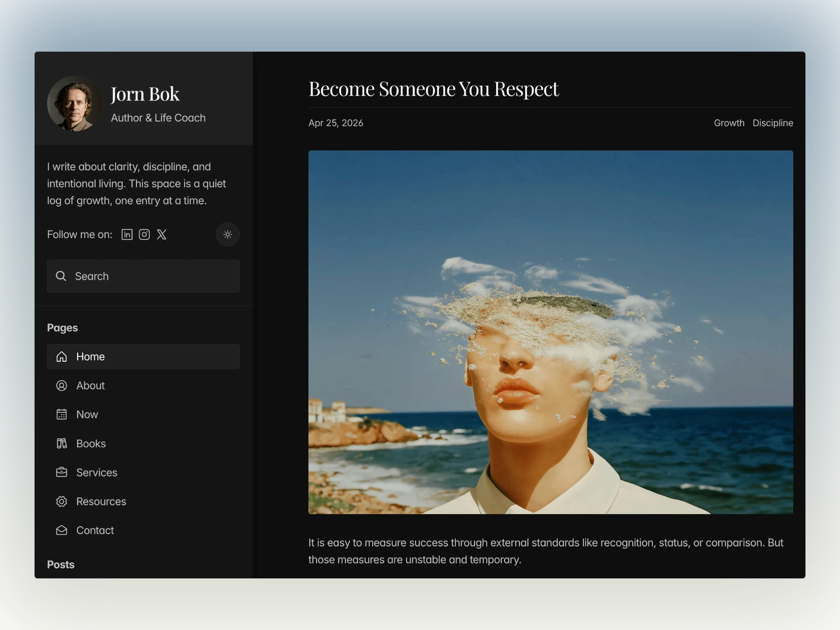Go to the Contact page
Screen dimensions: 840x630
143,530
